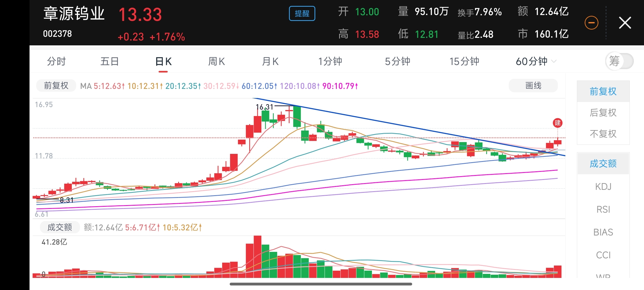Click the orange minus remove-from-watchlist icon
Image resolution: width=644 pixels, height=290 pixels.
pos(591,23)
